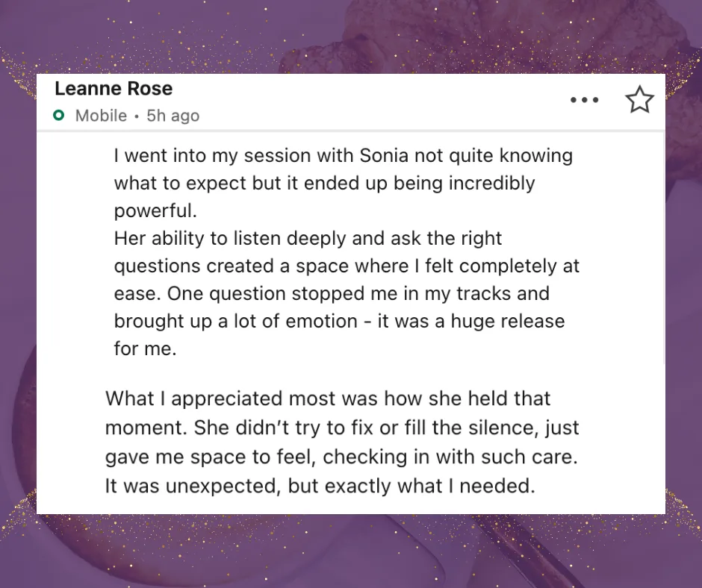Click the "Mobile" status label
The width and height of the screenshot is (702, 588).
pos(101,116)
